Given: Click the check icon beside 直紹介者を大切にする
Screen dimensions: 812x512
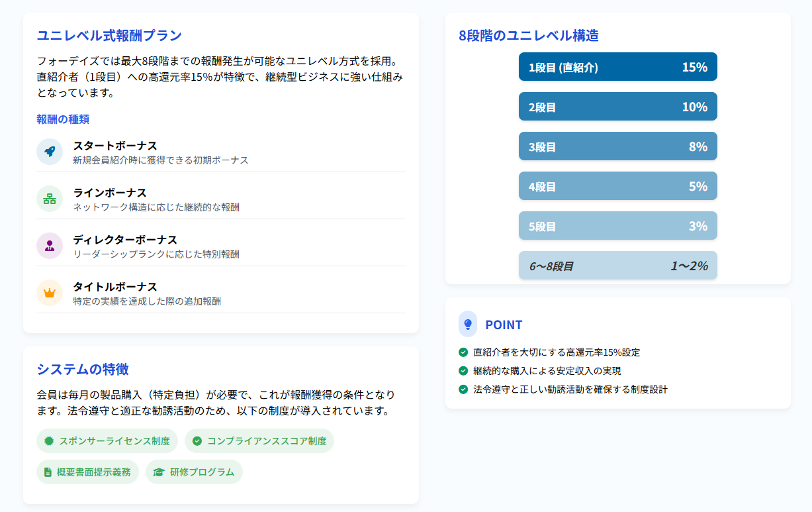Looking at the screenshot, I should [463, 352].
